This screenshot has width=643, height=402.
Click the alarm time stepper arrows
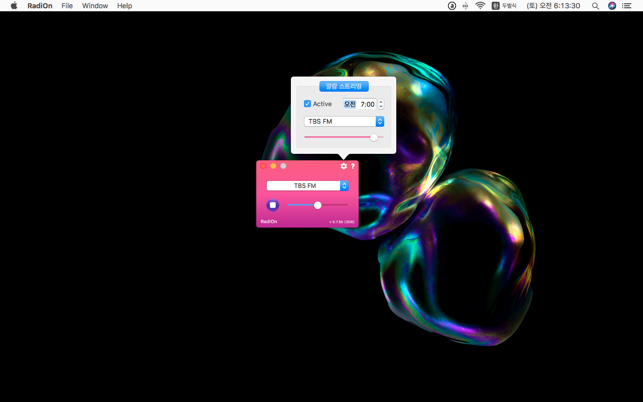tap(381, 104)
